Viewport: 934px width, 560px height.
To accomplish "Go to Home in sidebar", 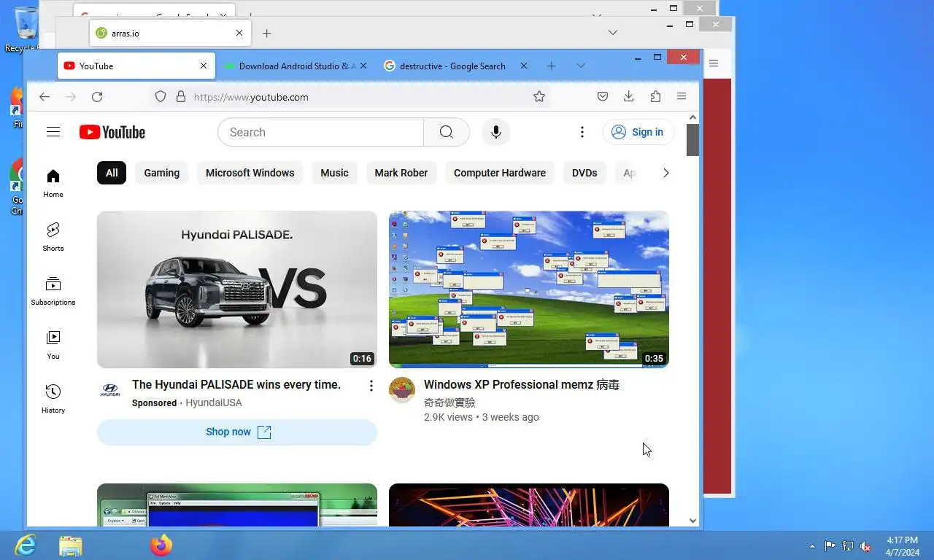I will (53, 183).
